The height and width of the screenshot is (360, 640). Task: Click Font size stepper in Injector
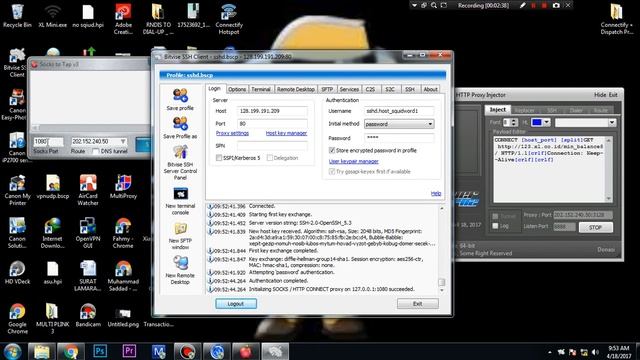click(x=514, y=122)
